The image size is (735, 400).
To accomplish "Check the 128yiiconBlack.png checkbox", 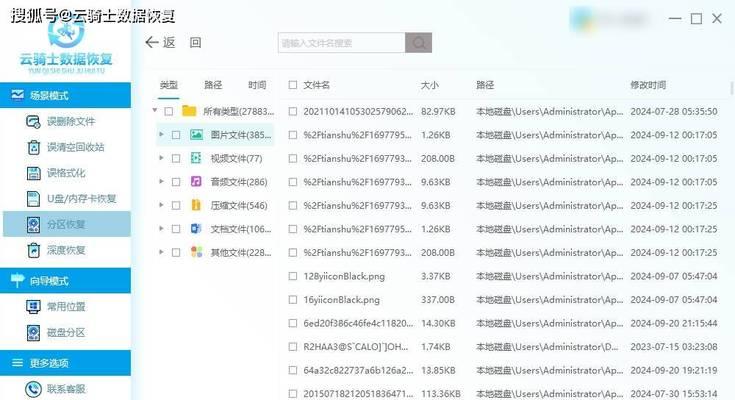I will [x=293, y=276].
